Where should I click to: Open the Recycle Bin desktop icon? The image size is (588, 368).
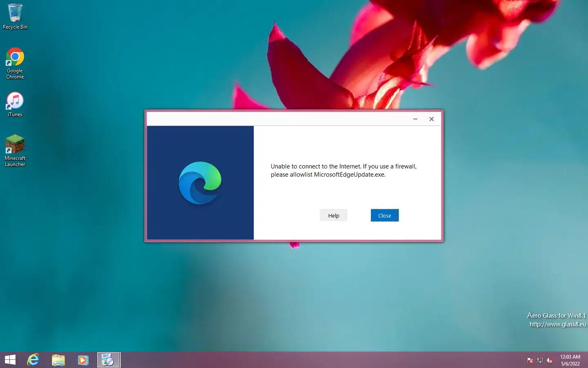pyautogui.click(x=15, y=16)
